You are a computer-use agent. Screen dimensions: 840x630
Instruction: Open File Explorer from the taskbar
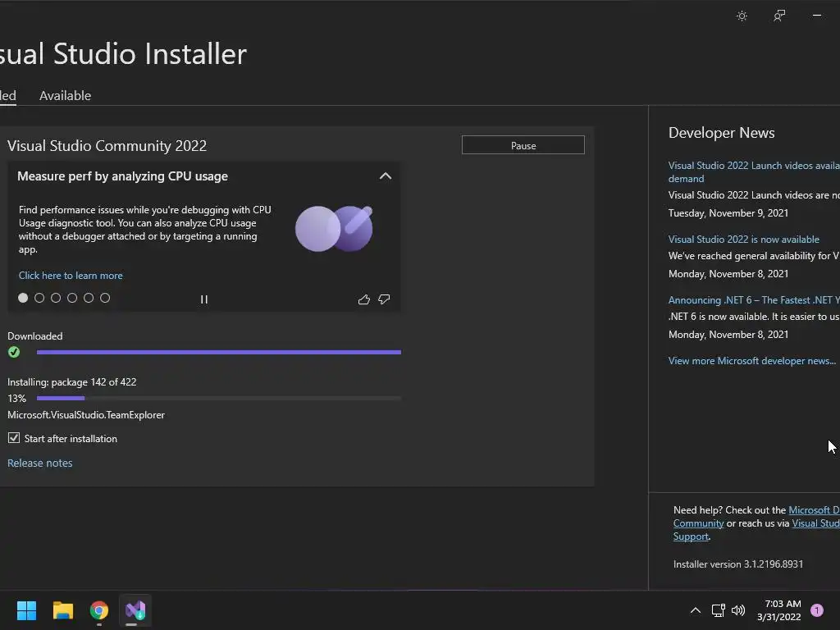tap(62, 610)
